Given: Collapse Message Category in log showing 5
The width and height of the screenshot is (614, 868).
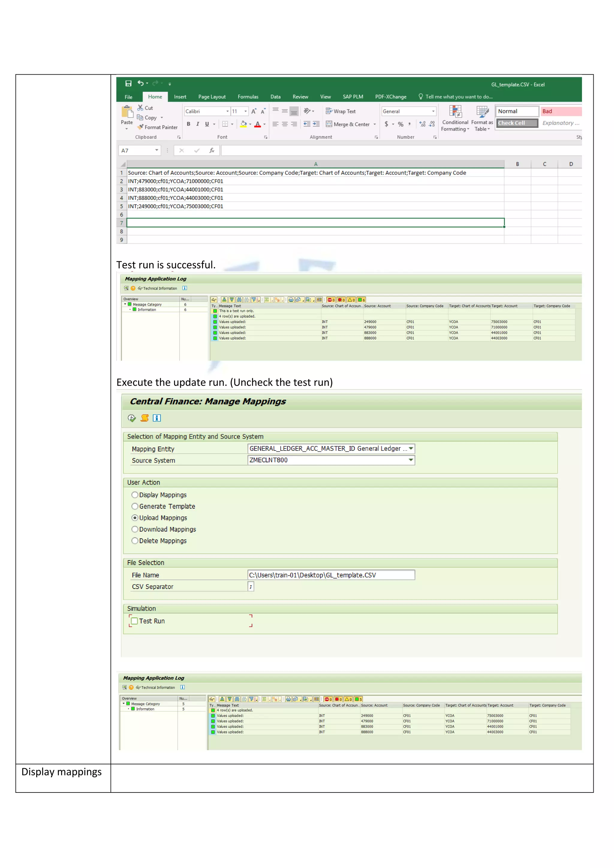Looking at the screenshot, I should coord(124,704).
